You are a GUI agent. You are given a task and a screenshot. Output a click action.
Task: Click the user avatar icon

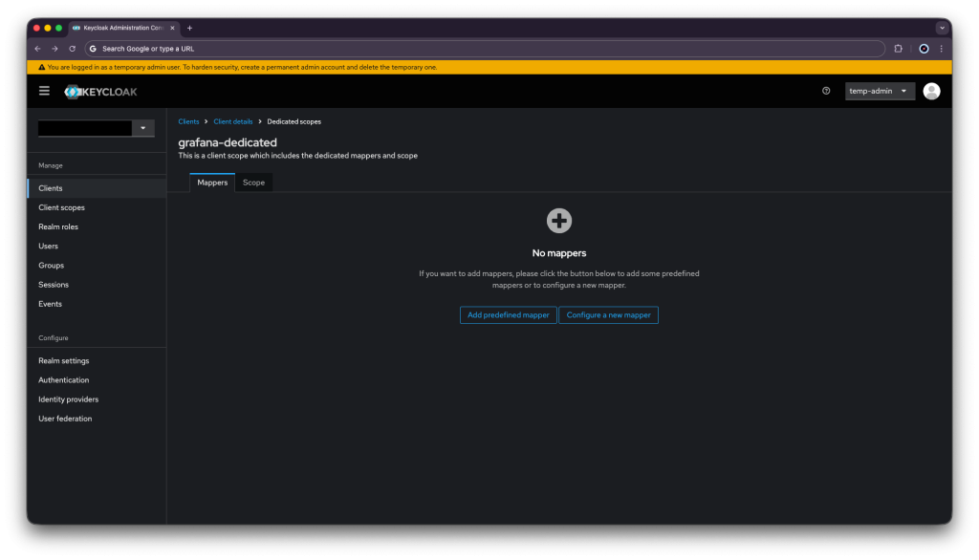pos(931,91)
